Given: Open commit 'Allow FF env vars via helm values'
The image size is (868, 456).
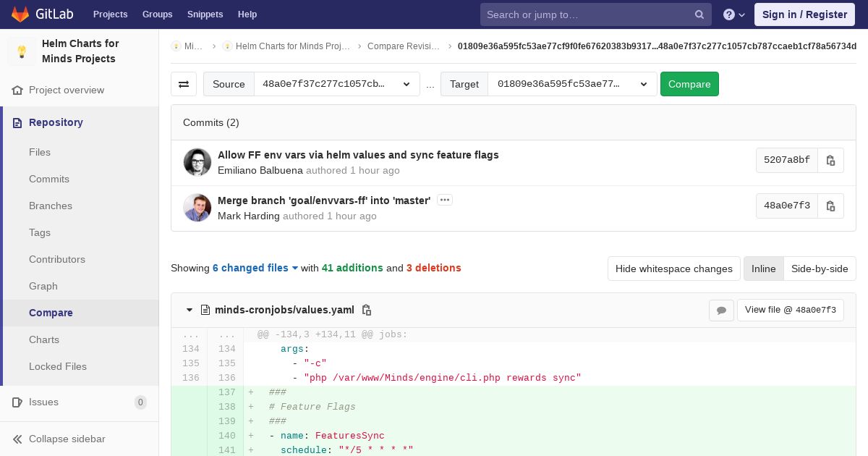Looking at the screenshot, I should [x=358, y=155].
